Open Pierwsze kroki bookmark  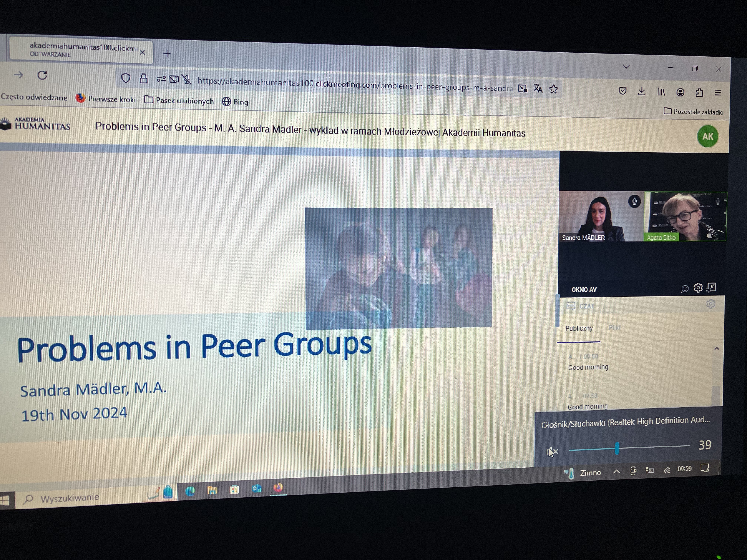click(x=106, y=99)
